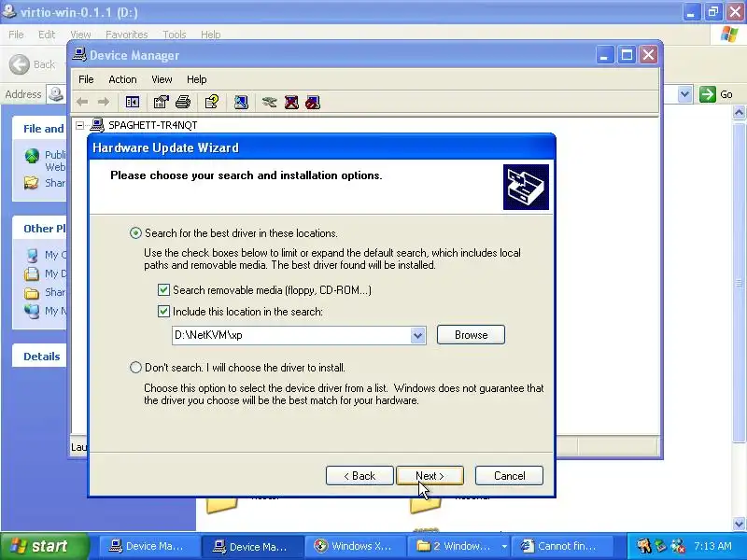Click the Explorer vertical scrollbar thumb
Viewport: 747px width, 560px height.
pyautogui.click(x=739, y=282)
